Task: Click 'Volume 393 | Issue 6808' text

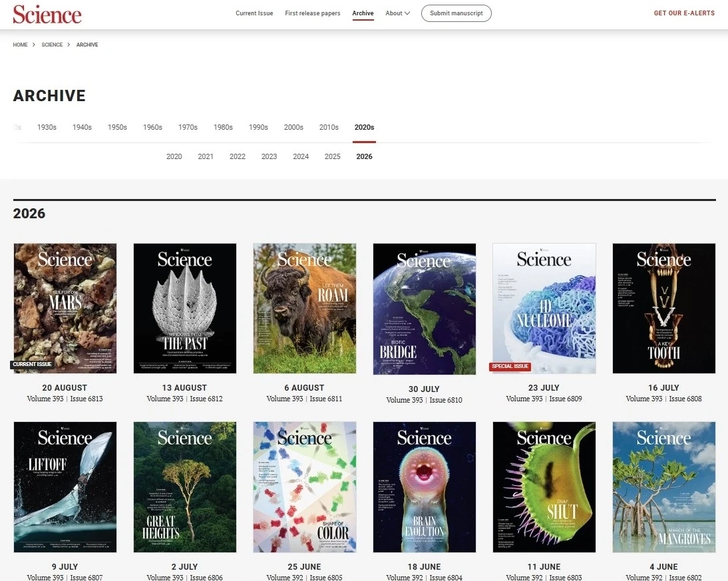Action: 663,399
